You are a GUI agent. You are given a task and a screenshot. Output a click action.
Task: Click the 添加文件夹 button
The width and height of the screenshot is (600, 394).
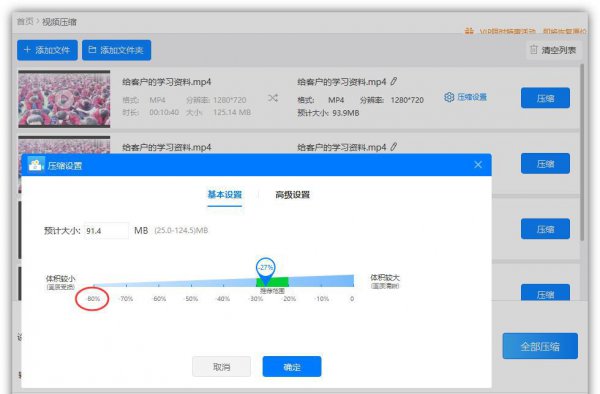[x=116, y=50]
